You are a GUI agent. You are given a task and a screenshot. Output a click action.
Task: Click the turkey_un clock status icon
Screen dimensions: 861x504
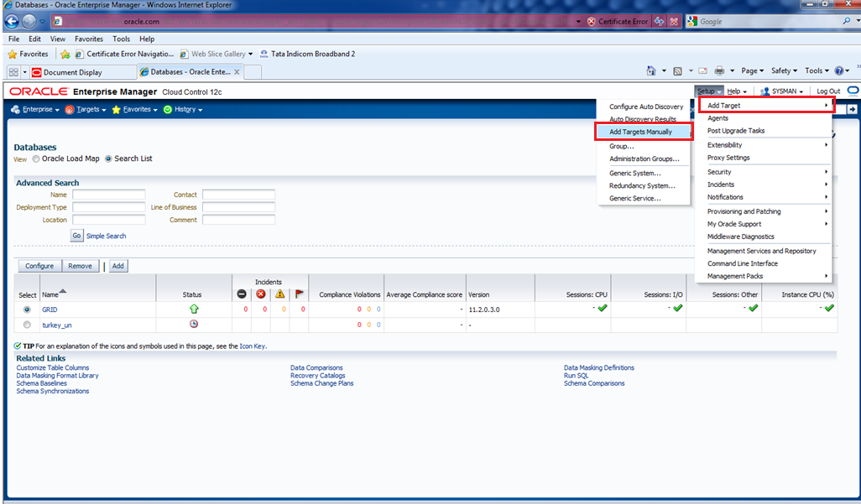pyautogui.click(x=193, y=324)
